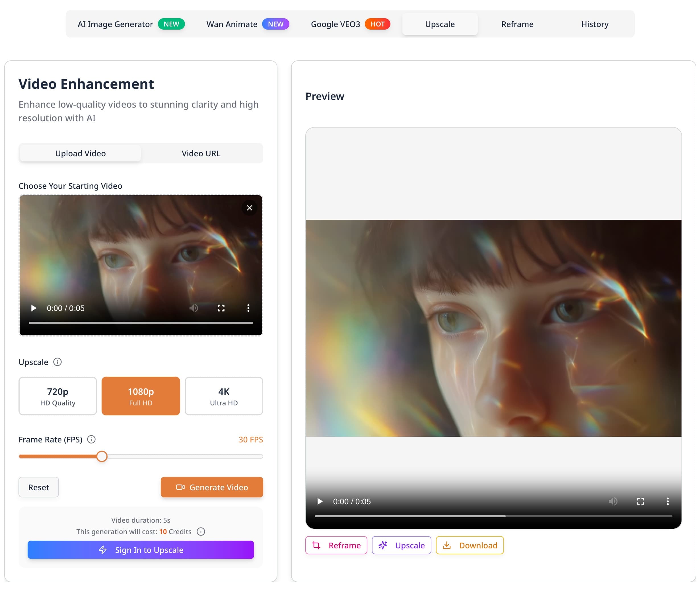The image size is (700, 603).
Task: Click the Frame Rate info icon
Action: [x=91, y=439]
